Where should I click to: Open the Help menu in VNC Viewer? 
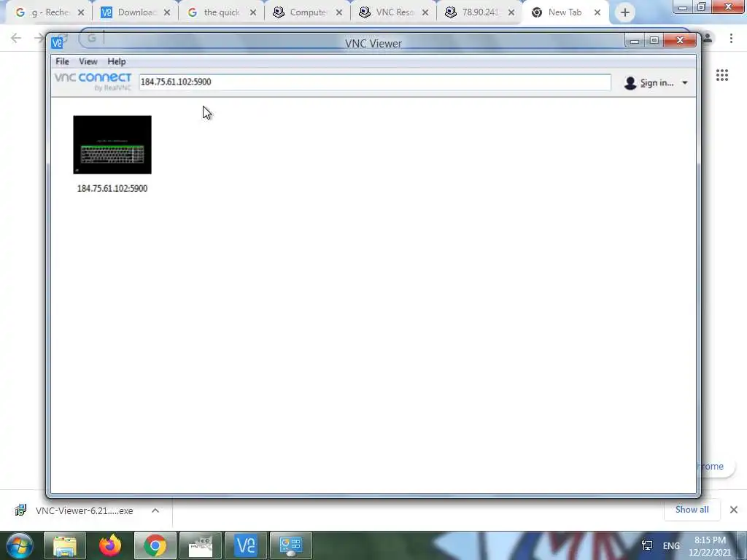pos(116,61)
